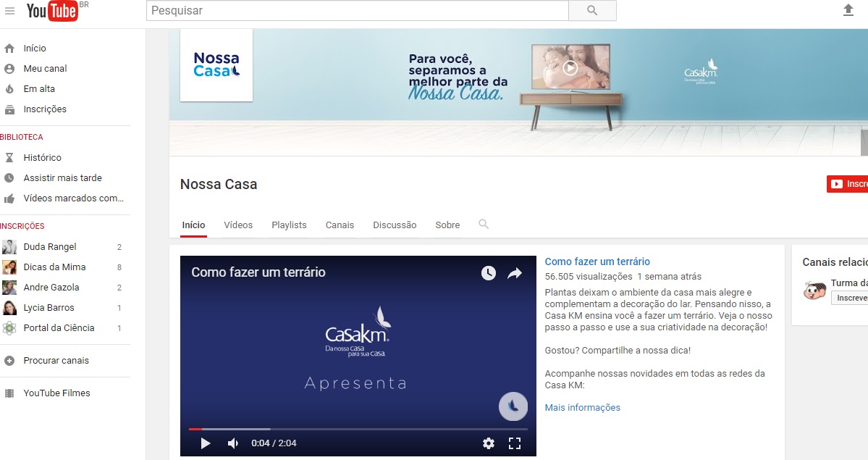The image size is (868, 460).
Task: Seek on the video progress bar
Action: tap(358, 429)
